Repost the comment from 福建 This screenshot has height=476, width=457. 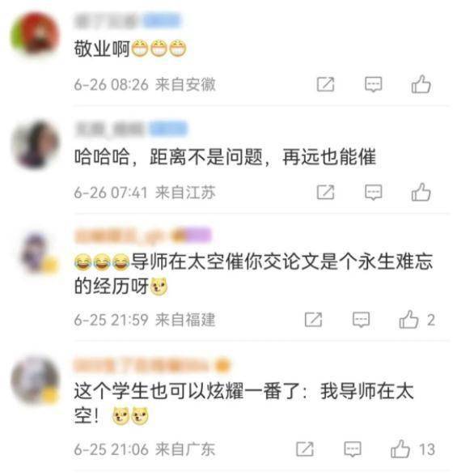[313, 319]
